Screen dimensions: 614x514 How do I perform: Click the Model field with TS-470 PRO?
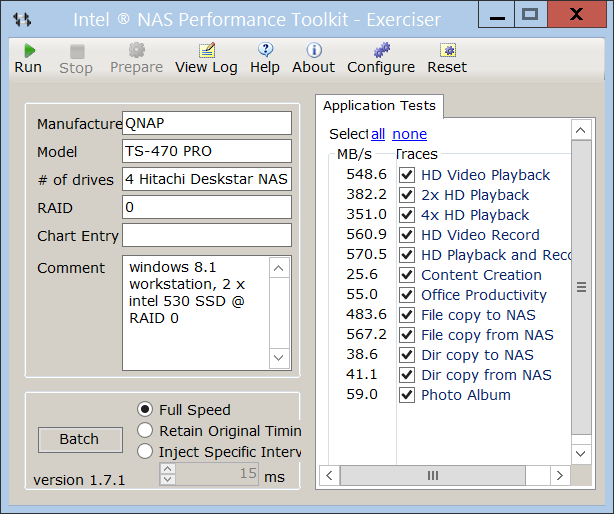[207, 151]
